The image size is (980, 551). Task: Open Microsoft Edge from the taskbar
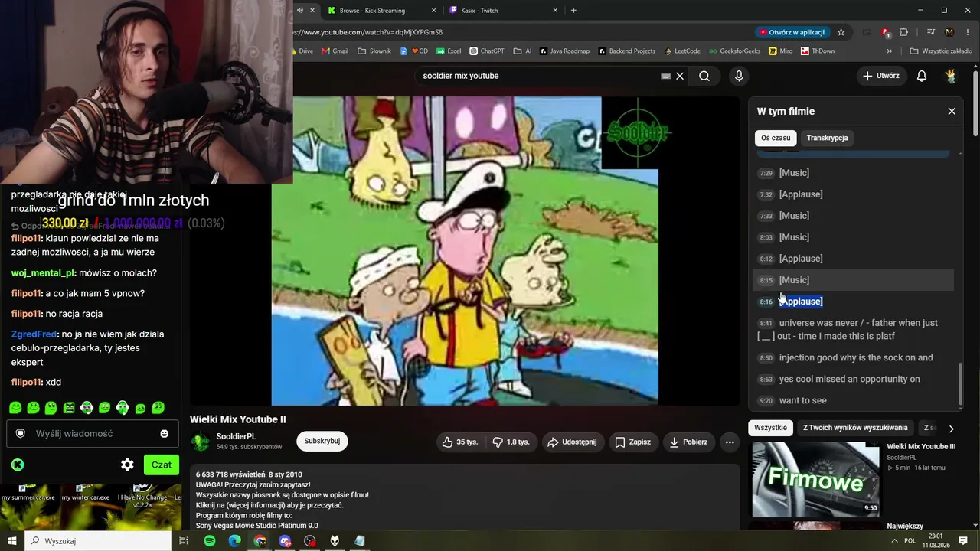pyautogui.click(x=235, y=541)
